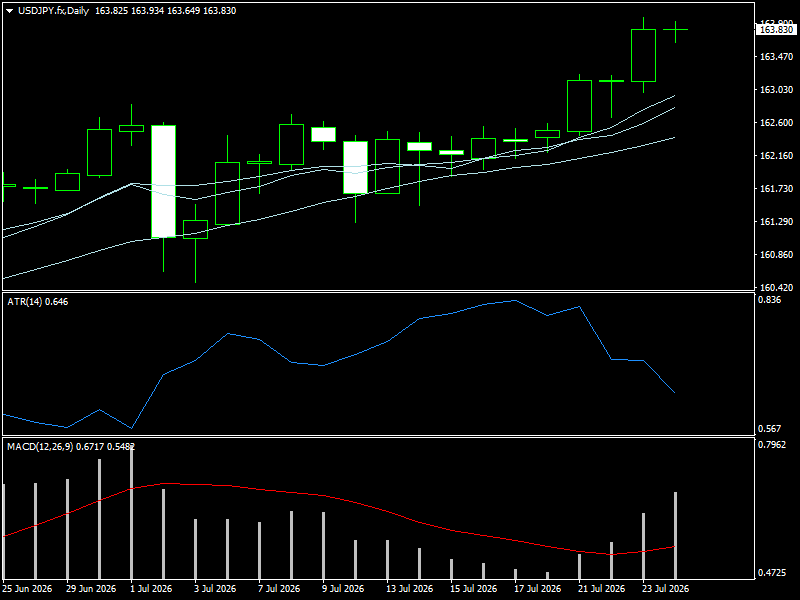Click the 162.160 price axis label
The width and height of the screenshot is (800, 600).
click(x=777, y=156)
